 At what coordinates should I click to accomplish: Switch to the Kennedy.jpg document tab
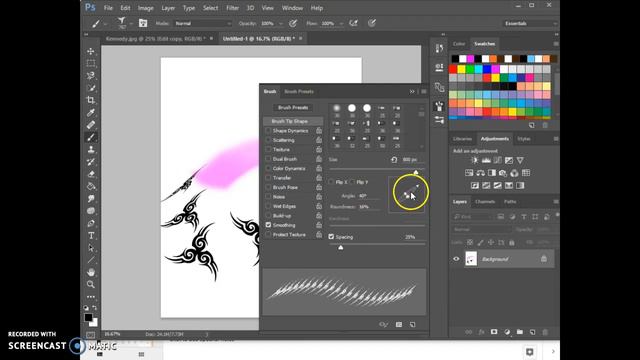155,38
